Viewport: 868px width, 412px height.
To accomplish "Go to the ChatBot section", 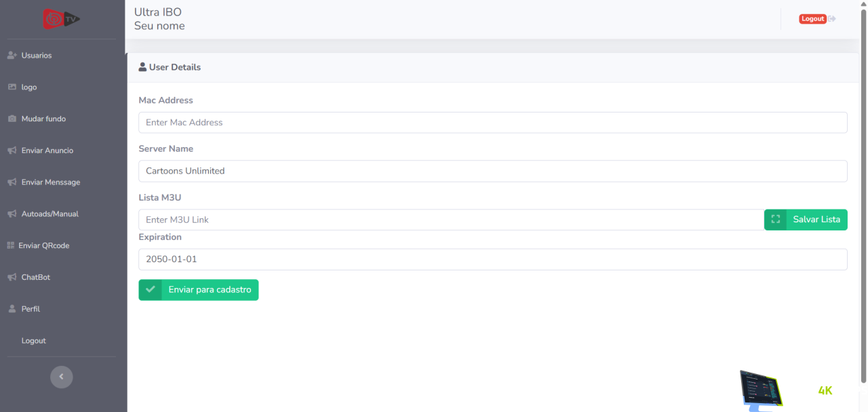I will coord(35,277).
